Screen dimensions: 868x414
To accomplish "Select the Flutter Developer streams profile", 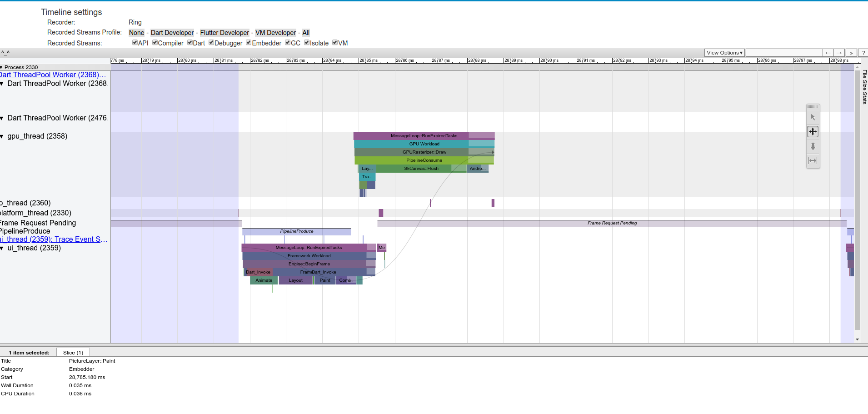I will tap(224, 32).
